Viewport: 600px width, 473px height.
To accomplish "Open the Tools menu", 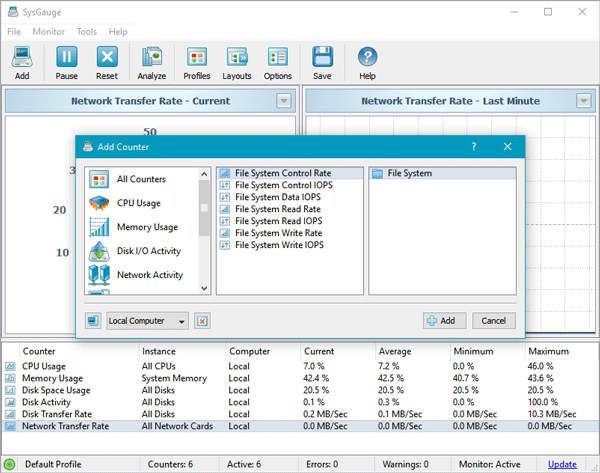I will [87, 32].
